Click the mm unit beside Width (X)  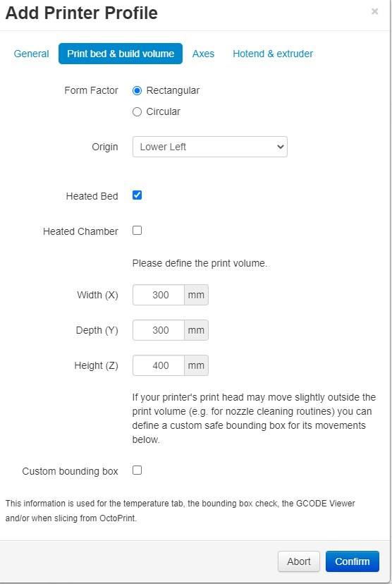[196, 295]
